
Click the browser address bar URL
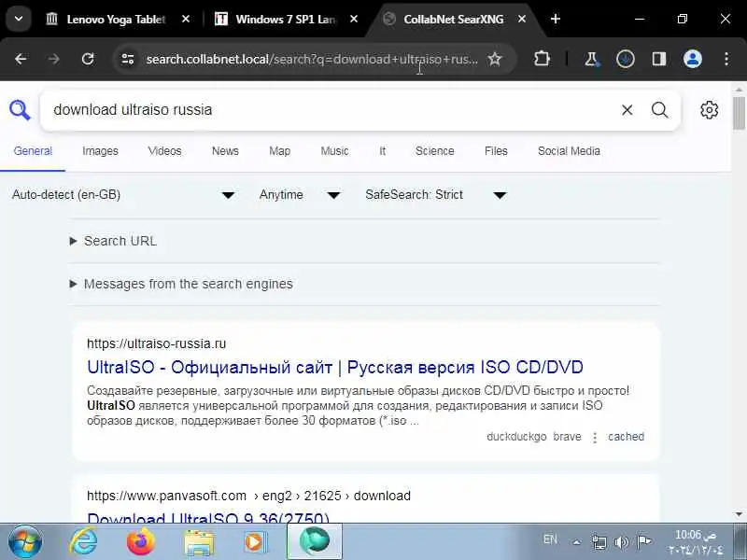click(312, 59)
